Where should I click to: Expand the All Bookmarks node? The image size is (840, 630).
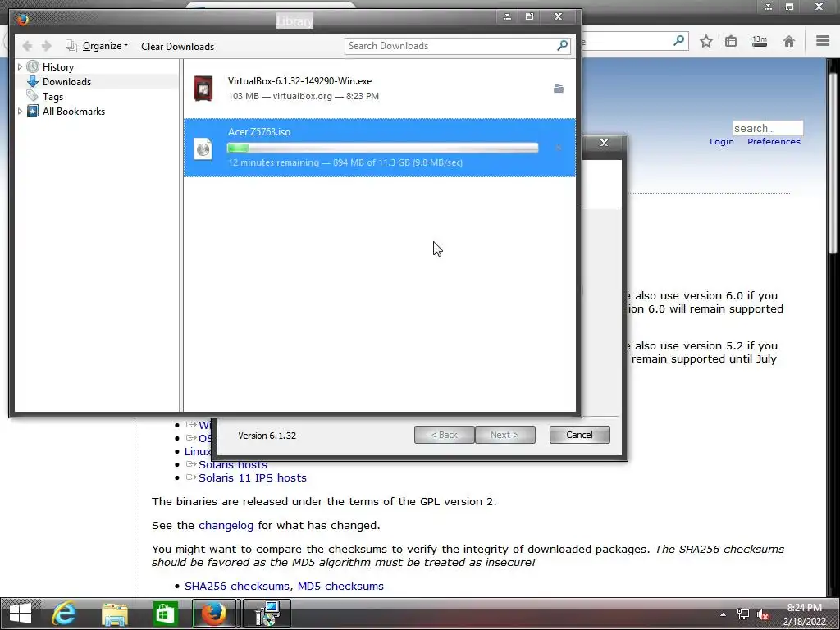(x=20, y=112)
